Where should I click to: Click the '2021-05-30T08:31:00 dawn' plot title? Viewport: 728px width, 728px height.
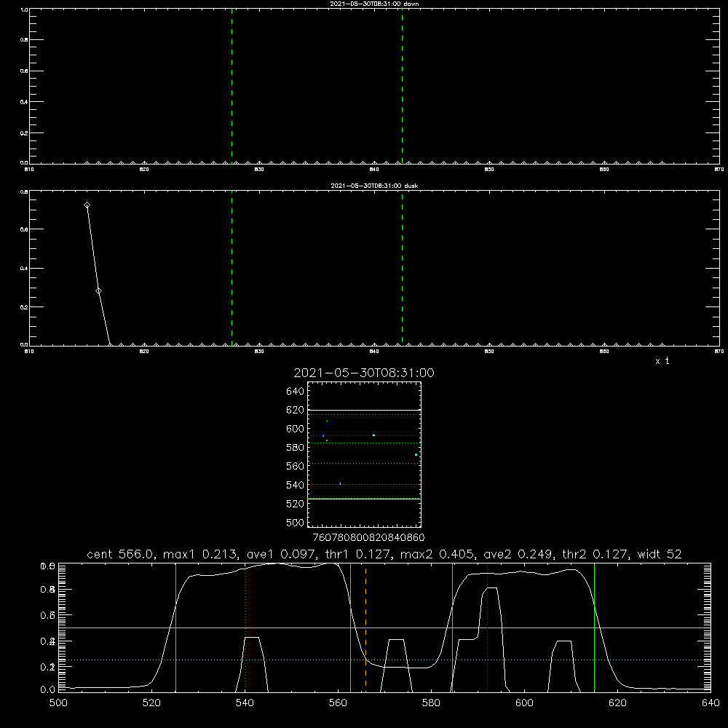click(374, 4)
